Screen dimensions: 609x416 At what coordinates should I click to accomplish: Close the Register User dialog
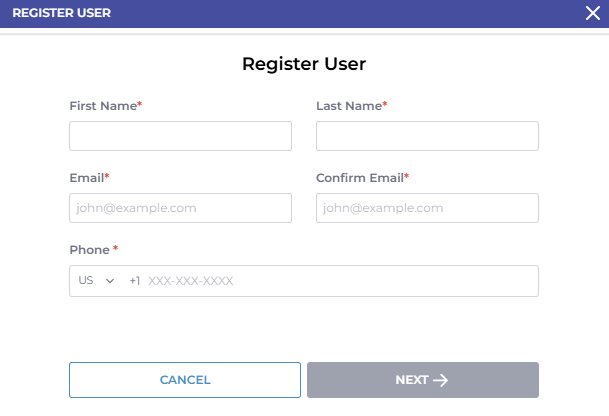coord(592,13)
